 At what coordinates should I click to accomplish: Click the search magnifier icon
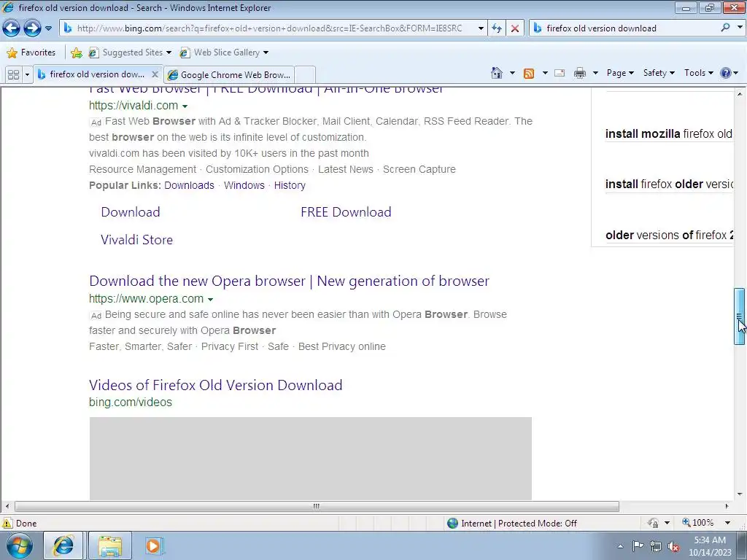pos(725,28)
